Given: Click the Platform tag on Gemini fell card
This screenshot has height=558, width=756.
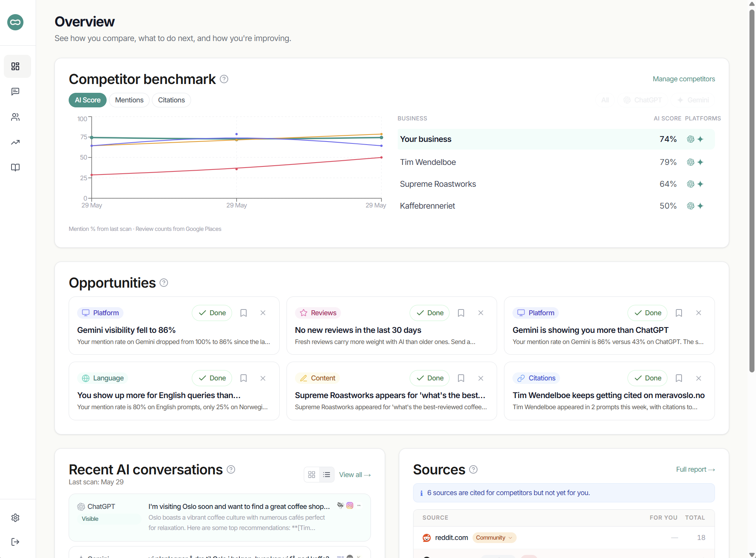Looking at the screenshot, I should click(100, 313).
